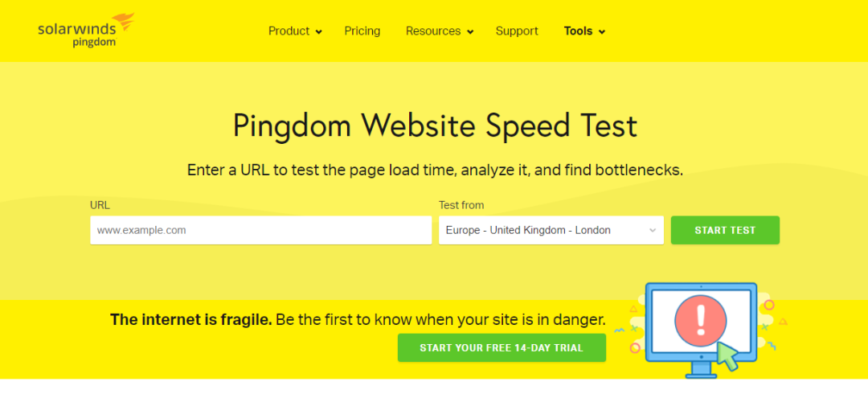Open the Tools menu
This screenshot has width=868, height=394.
(578, 31)
